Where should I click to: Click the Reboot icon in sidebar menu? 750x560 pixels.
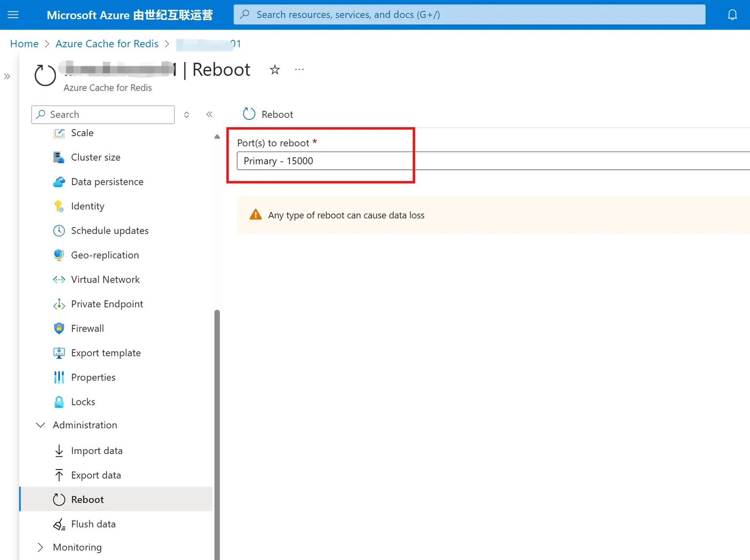(59, 500)
